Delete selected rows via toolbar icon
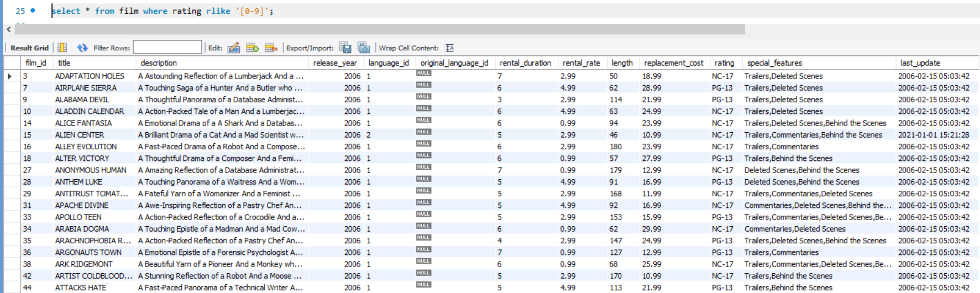This screenshot has width=980, height=293. click(271, 48)
